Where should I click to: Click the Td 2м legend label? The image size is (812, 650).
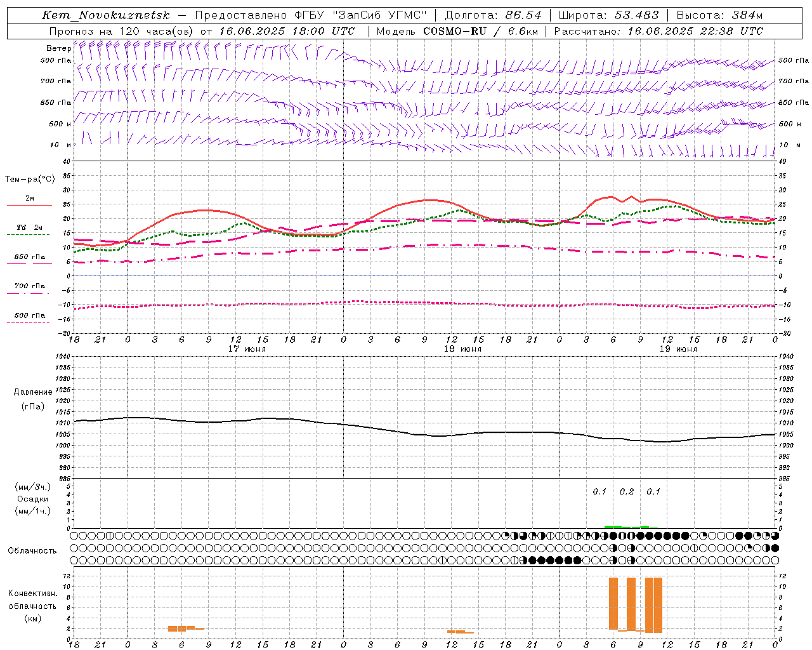click(29, 227)
